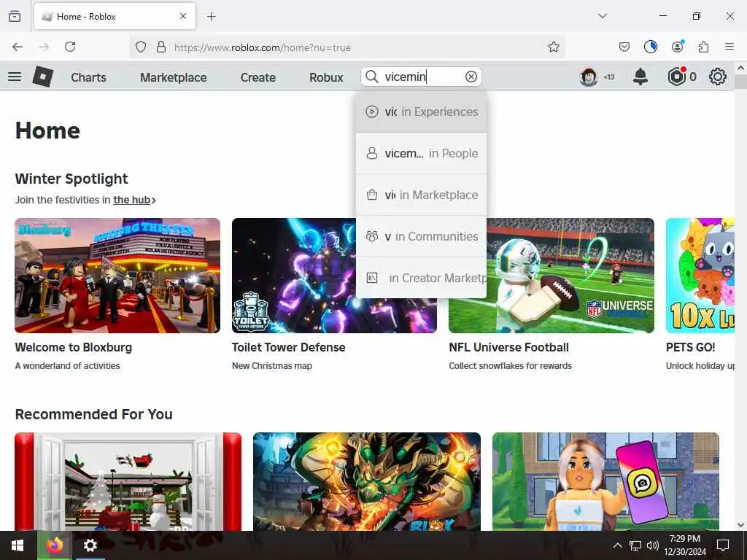Click the Toilet Tower Defense title
The height and width of the screenshot is (560, 747).
[289, 347]
